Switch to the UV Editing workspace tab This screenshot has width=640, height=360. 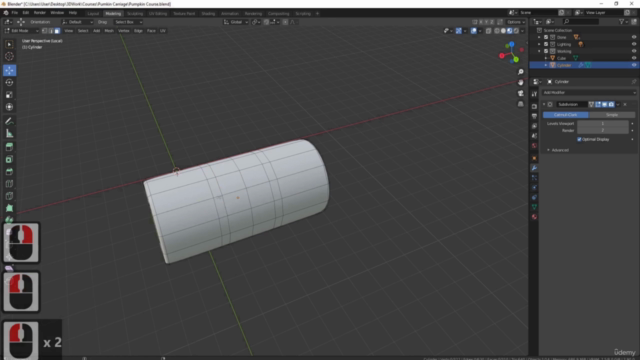point(158,13)
